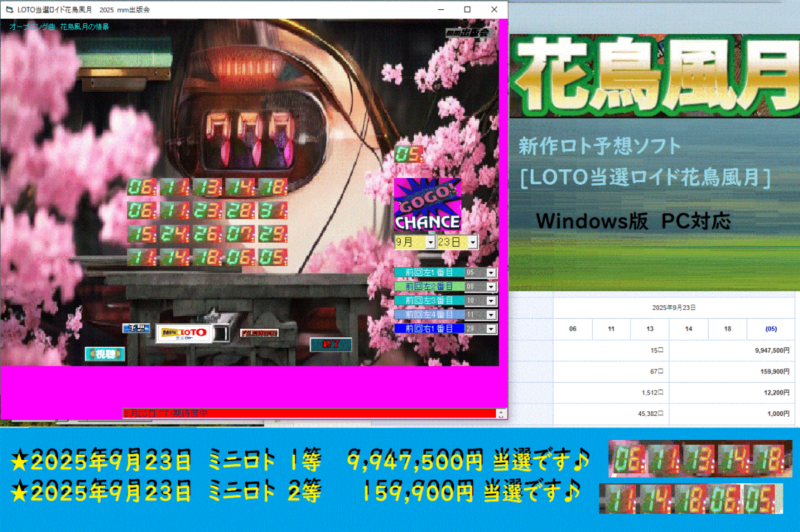
Task: Click the MINI LOTO logo icon
Action: coord(184,331)
